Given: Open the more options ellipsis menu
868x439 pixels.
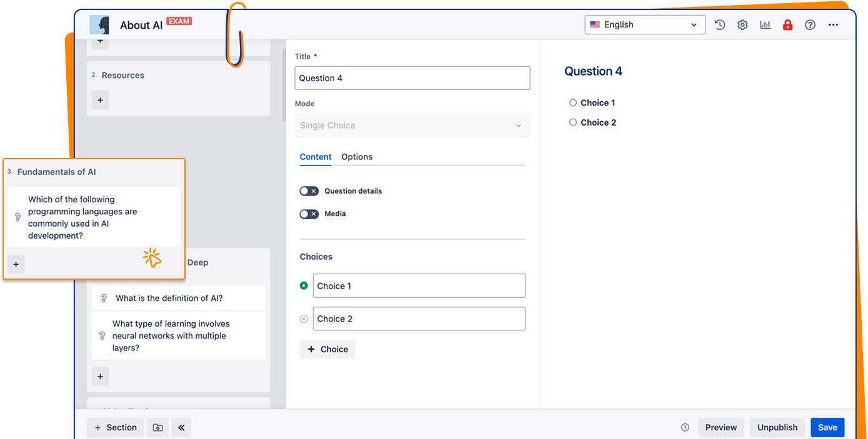Looking at the screenshot, I should coord(833,25).
